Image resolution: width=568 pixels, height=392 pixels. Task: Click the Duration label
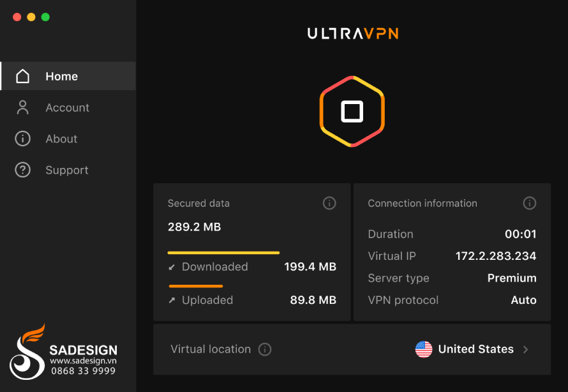[x=391, y=234]
